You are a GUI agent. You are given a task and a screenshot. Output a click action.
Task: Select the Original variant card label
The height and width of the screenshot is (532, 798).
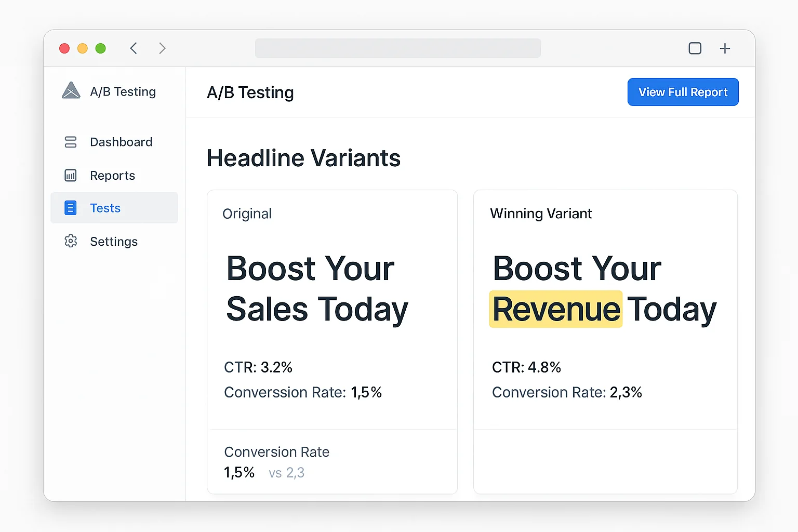247,214
